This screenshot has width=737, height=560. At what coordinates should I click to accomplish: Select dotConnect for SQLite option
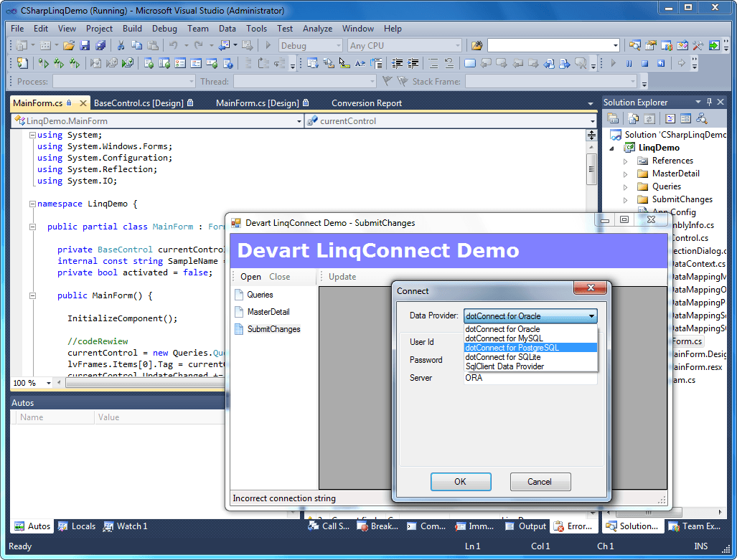coord(530,357)
